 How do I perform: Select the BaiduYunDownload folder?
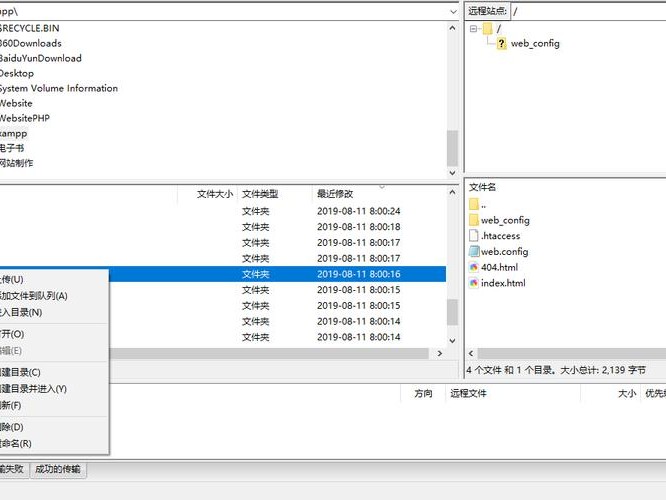pyautogui.click(x=41, y=58)
